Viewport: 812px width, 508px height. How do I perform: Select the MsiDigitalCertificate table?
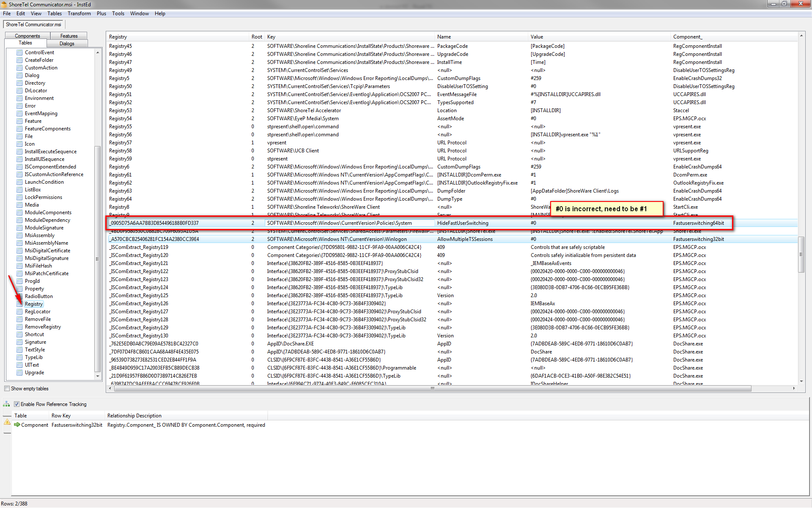pos(47,251)
